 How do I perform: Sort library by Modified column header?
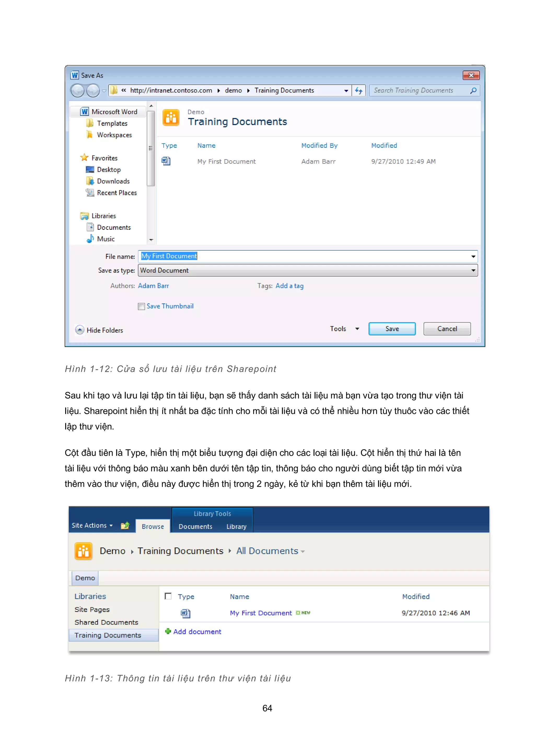[416, 597]
